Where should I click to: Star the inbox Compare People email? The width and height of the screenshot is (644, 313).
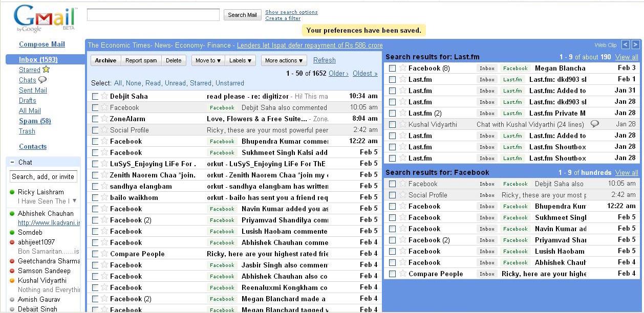tap(104, 254)
